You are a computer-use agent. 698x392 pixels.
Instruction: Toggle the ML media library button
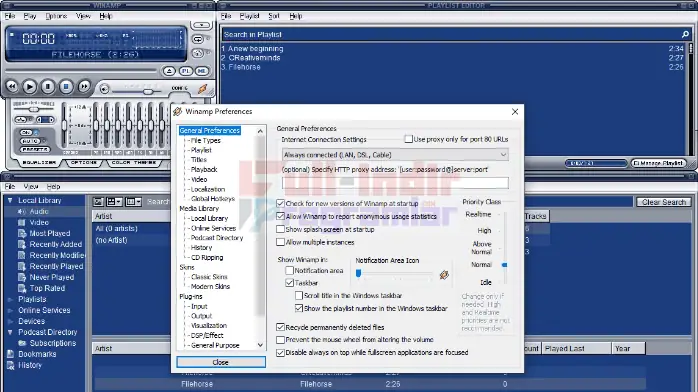click(x=202, y=71)
